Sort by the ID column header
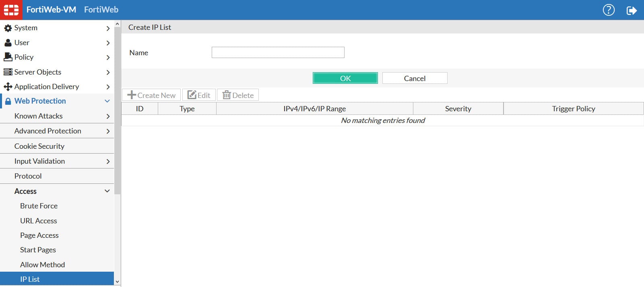 140,108
